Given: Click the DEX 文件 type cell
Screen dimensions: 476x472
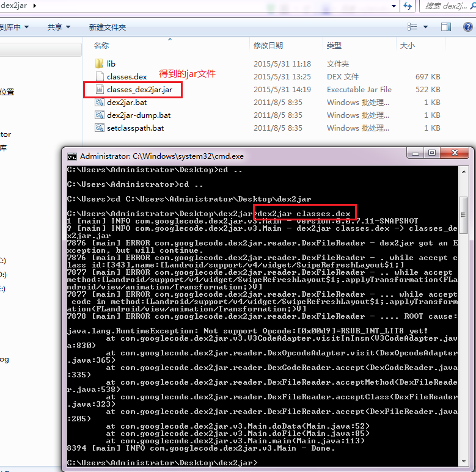Looking at the screenshot, I should [x=343, y=77].
